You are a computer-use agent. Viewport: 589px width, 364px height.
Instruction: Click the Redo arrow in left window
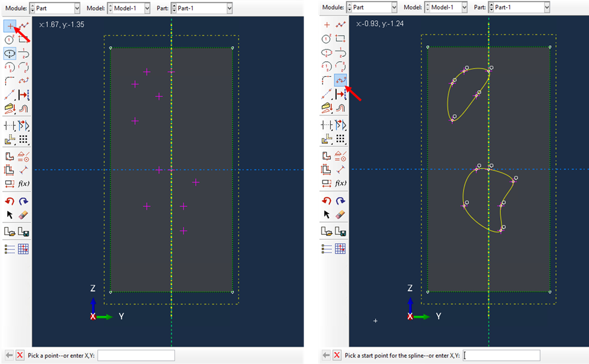(x=24, y=202)
